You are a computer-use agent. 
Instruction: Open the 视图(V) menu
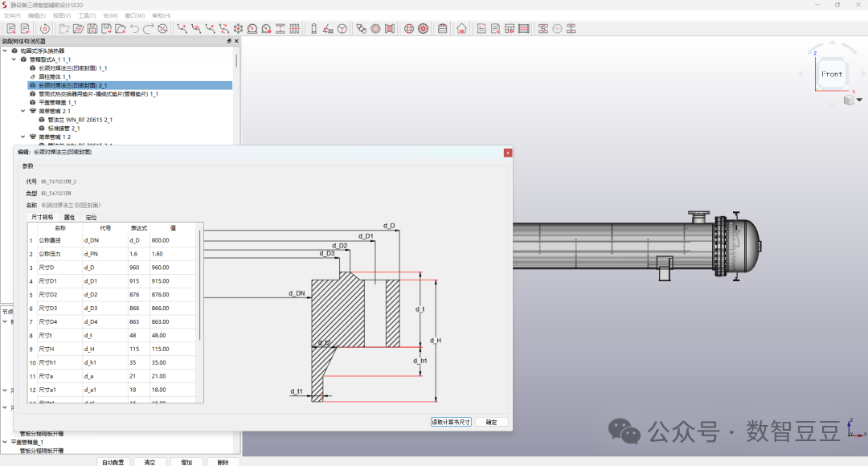61,15
